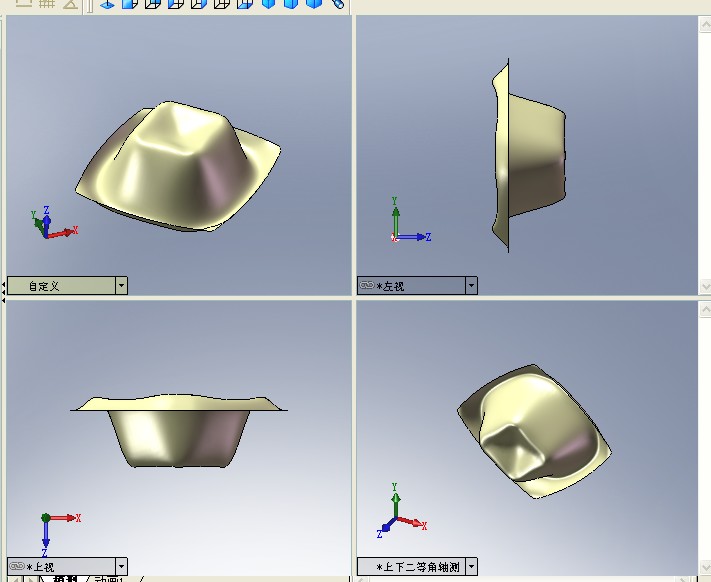Select the part model in the 自定义 viewport

coord(178,166)
